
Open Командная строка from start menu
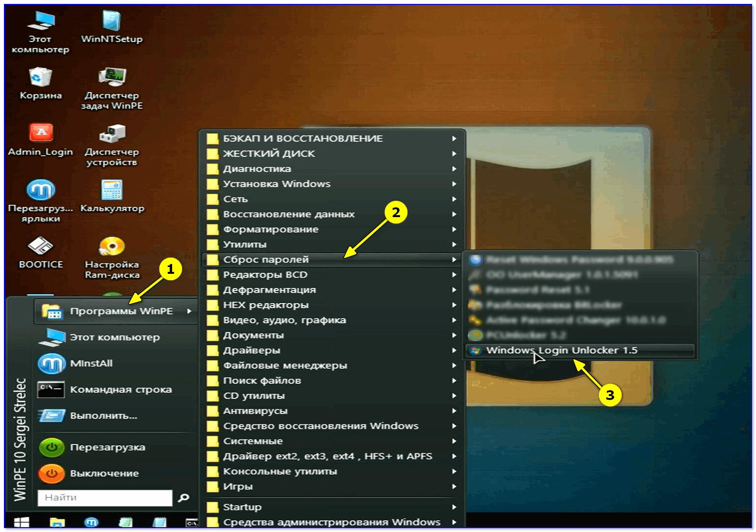(x=120, y=389)
